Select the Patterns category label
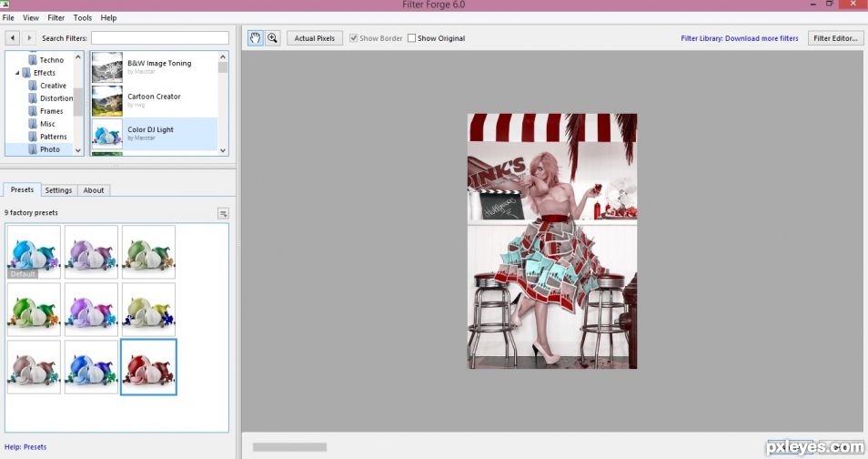 53,137
